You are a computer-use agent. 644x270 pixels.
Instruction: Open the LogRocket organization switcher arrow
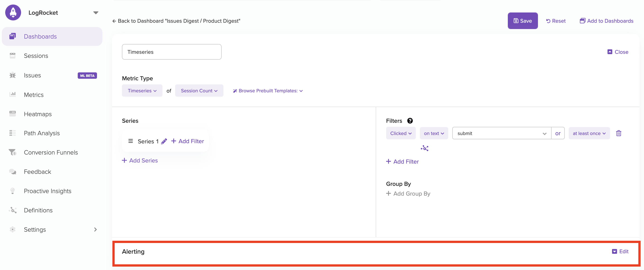[96, 13]
